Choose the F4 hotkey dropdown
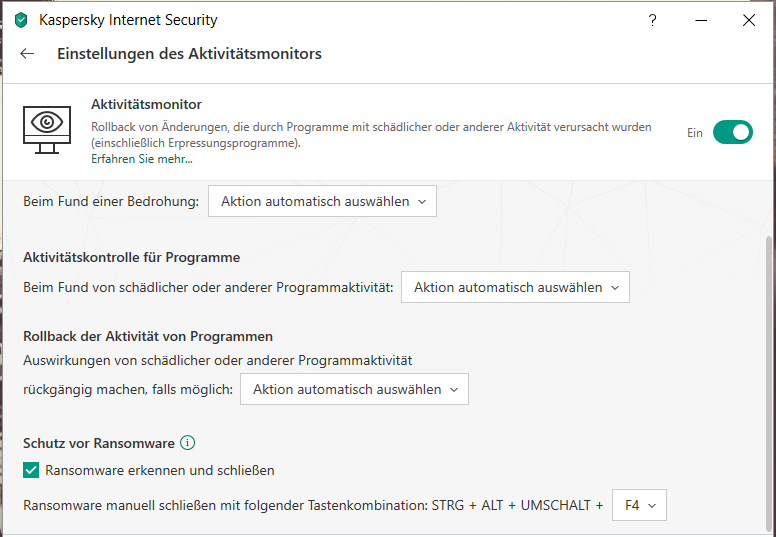This screenshot has width=776, height=537. [x=639, y=506]
